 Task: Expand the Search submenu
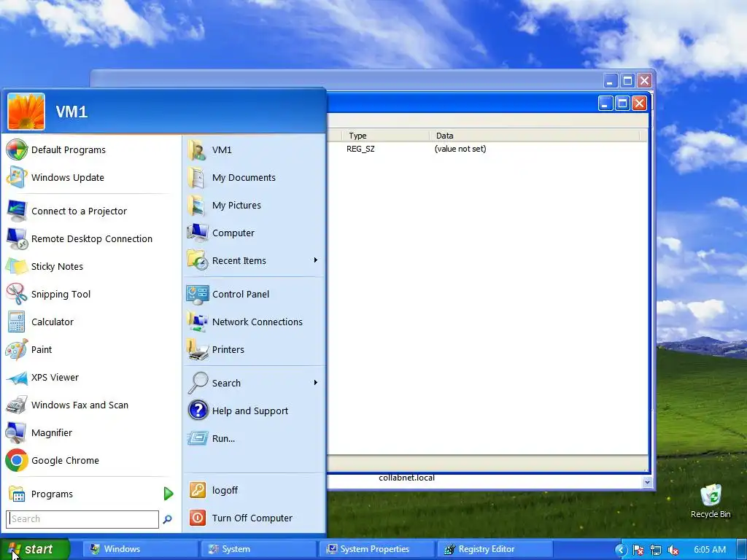click(x=253, y=383)
